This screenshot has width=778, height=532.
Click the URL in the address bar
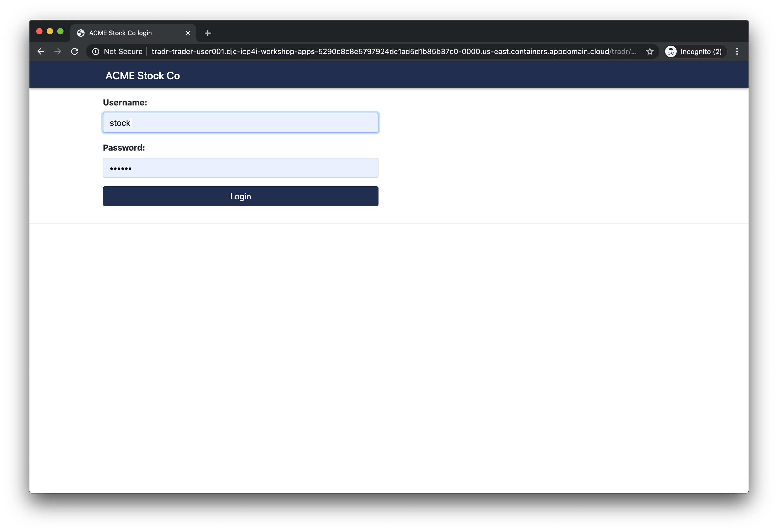[380, 51]
